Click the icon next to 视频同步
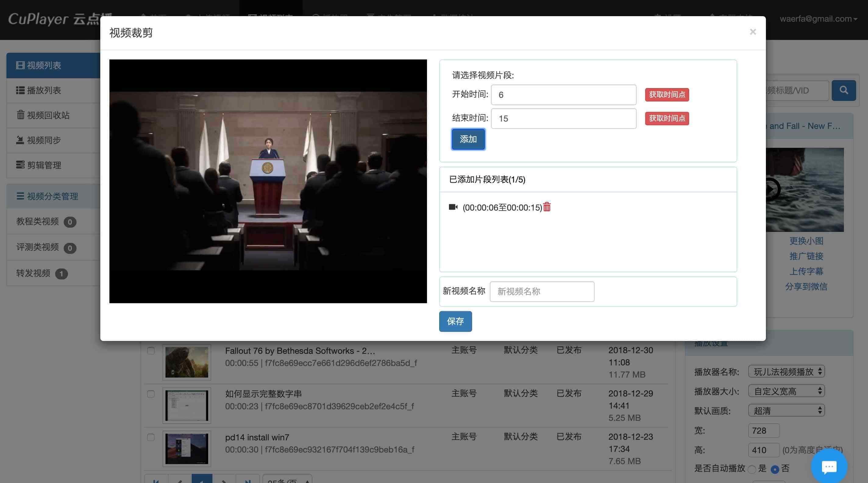The image size is (868, 483). (20, 140)
